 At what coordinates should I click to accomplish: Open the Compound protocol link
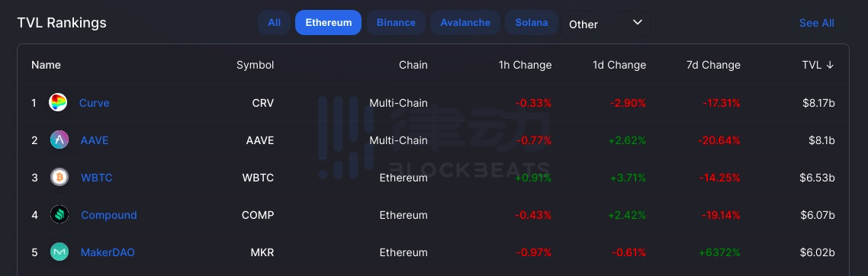109,214
